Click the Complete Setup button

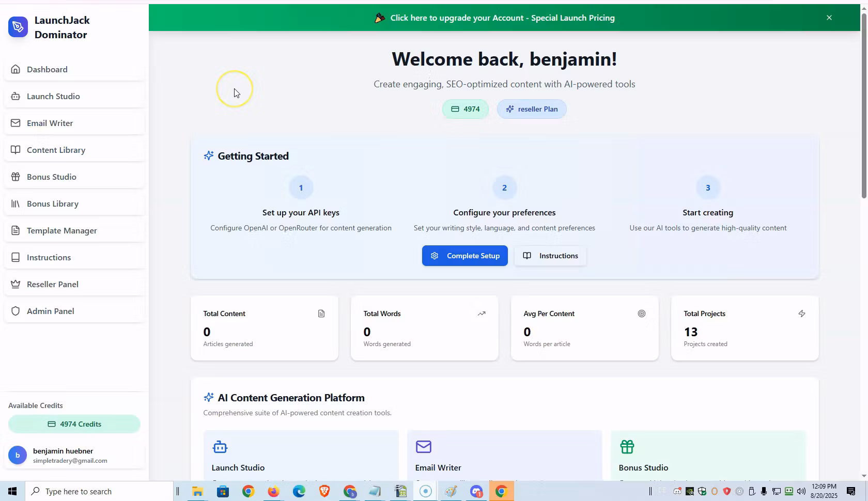pyautogui.click(x=464, y=255)
